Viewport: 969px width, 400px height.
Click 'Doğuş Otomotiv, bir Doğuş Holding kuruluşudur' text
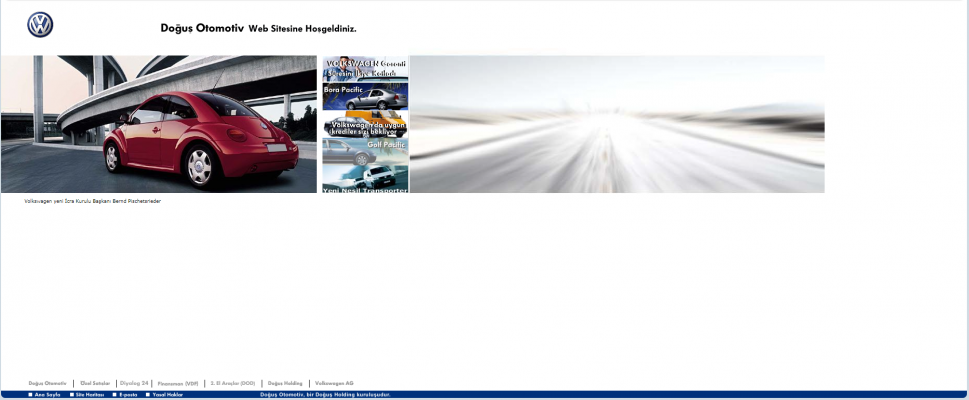[326, 394]
